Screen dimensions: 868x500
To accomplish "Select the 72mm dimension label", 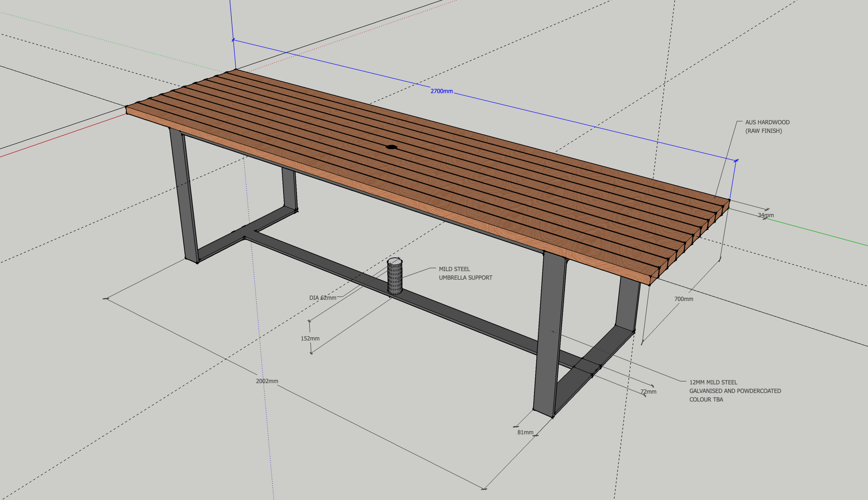I will click(x=648, y=392).
